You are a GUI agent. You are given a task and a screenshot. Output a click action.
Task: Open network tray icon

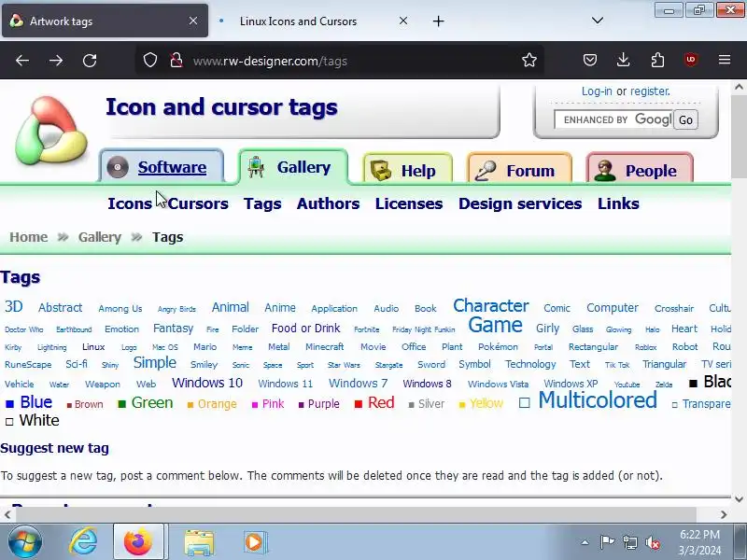[629, 542]
